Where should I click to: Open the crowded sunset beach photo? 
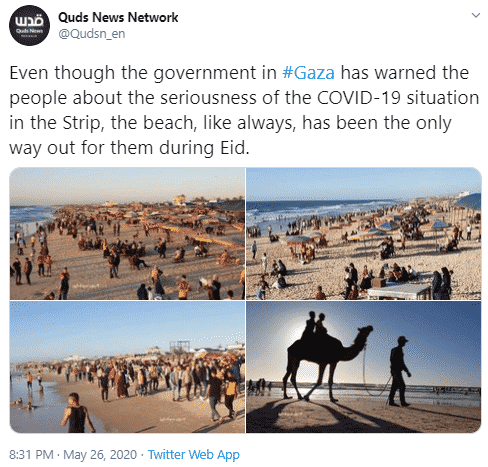pyautogui.click(x=127, y=233)
